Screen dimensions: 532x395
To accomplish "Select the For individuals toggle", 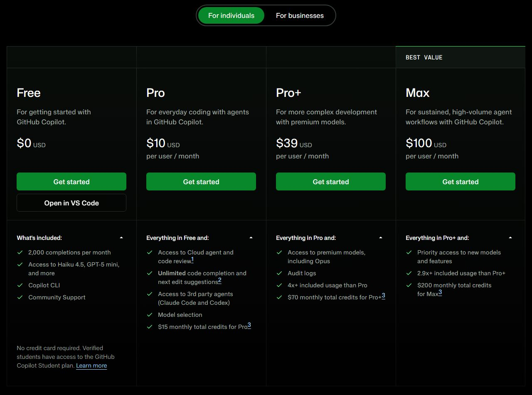I will (231, 15).
